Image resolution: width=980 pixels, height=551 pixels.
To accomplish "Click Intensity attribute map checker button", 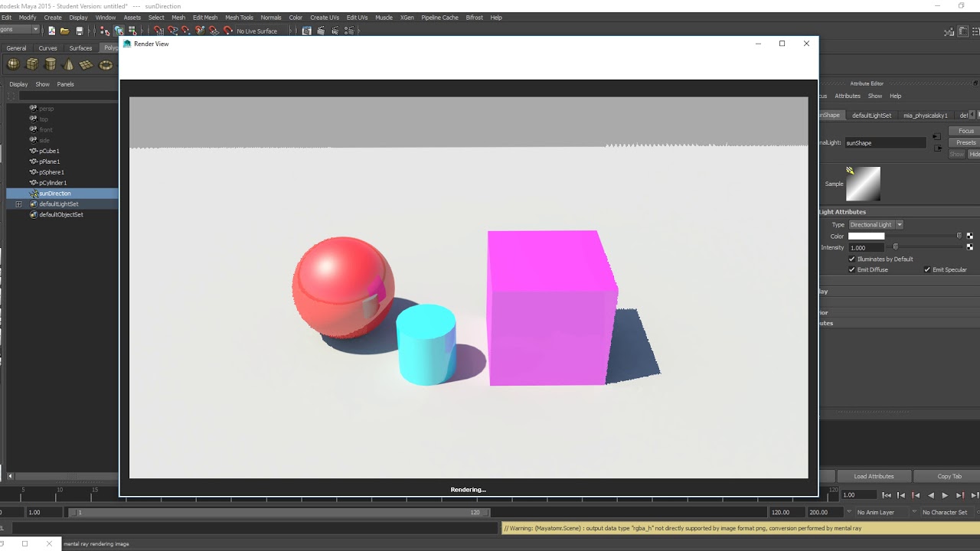I will pyautogui.click(x=970, y=247).
